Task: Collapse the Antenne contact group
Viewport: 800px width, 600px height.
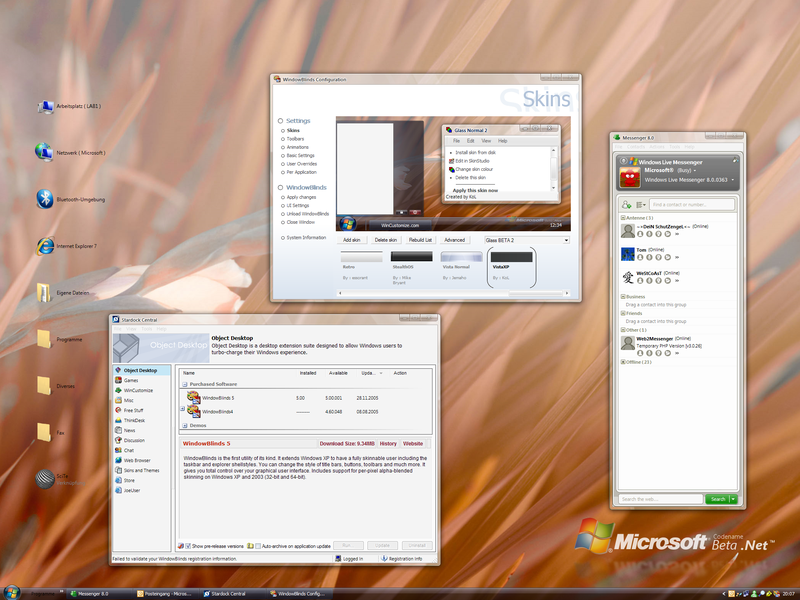Action: pyautogui.click(x=621, y=217)
